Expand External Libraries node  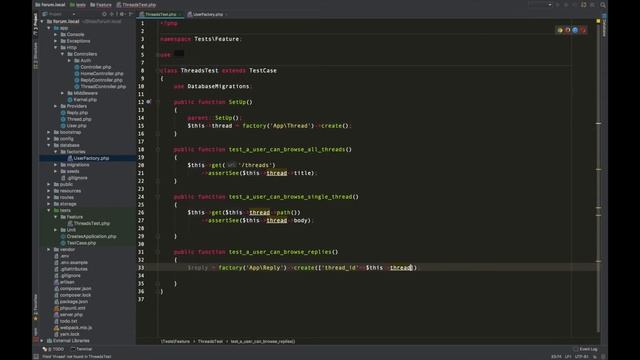click(x=42, y=340)
